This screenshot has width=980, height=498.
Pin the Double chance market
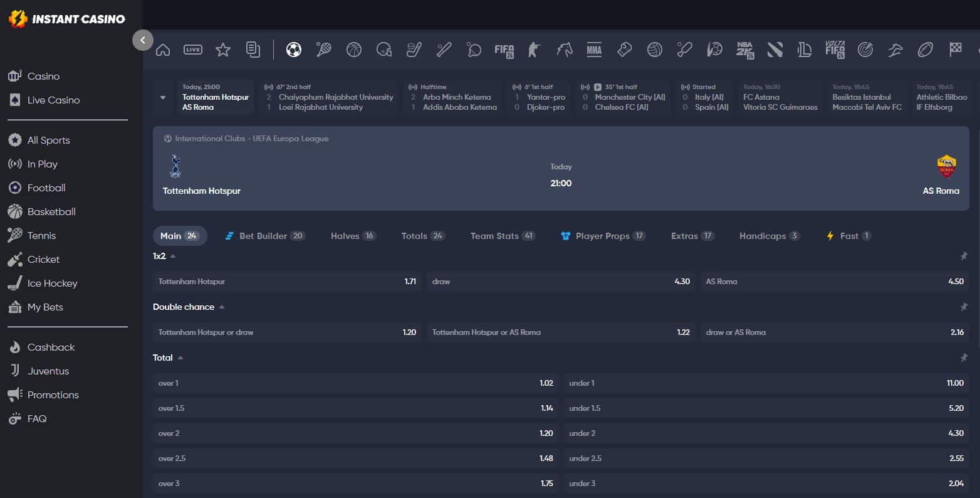click(964, 307)
